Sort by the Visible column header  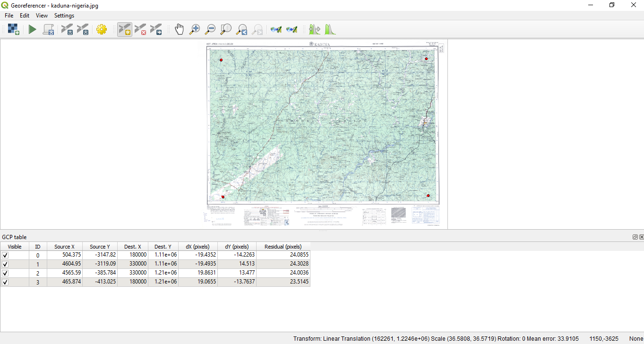pyautogui.click(x=15, y=247)
